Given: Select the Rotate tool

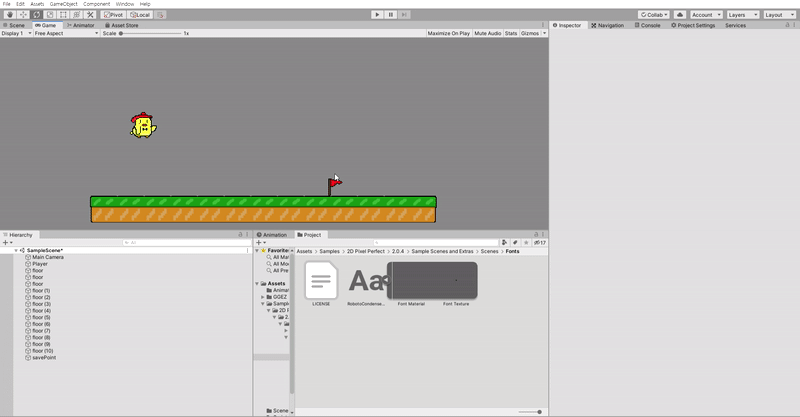Looking at the screenshot, I should [x=37, y=15].
